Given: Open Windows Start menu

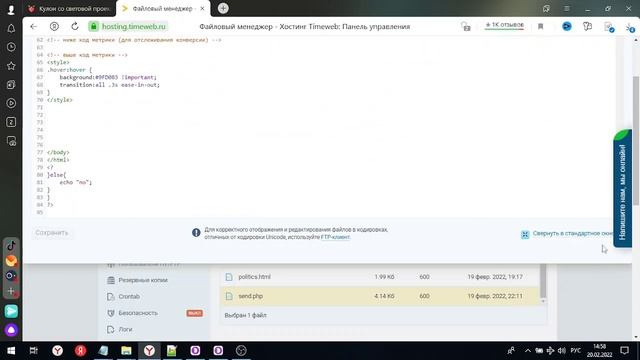Looking at the screenshot, I should coord(11,351).
